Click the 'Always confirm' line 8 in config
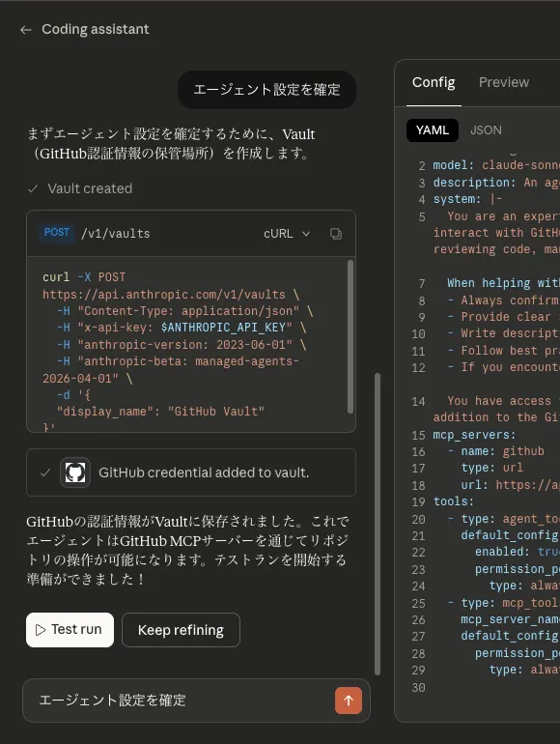 coord(503,300)
